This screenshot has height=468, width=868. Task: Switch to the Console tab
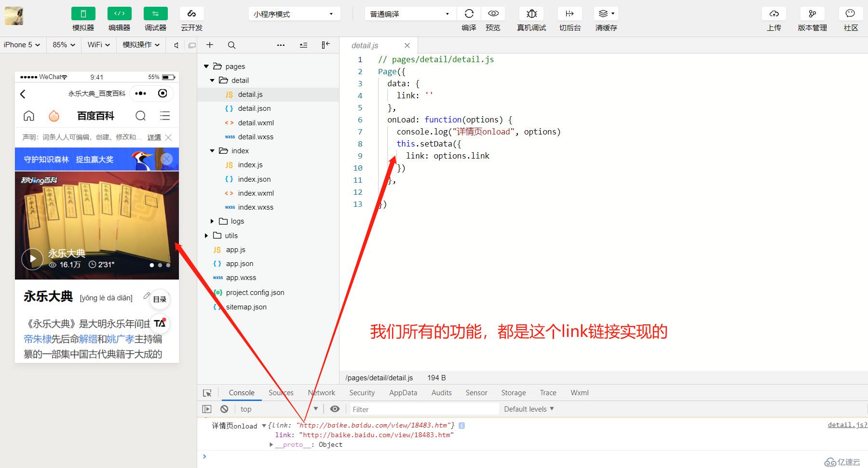242,393
